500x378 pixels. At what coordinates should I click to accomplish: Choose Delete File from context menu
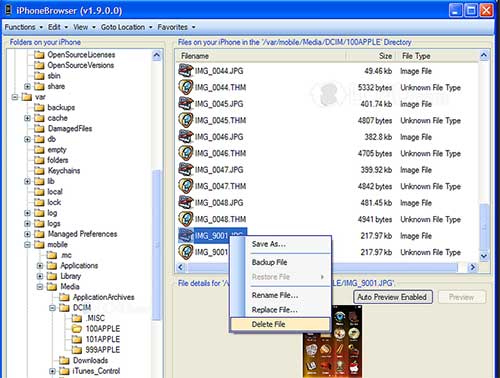pos(280,324)
